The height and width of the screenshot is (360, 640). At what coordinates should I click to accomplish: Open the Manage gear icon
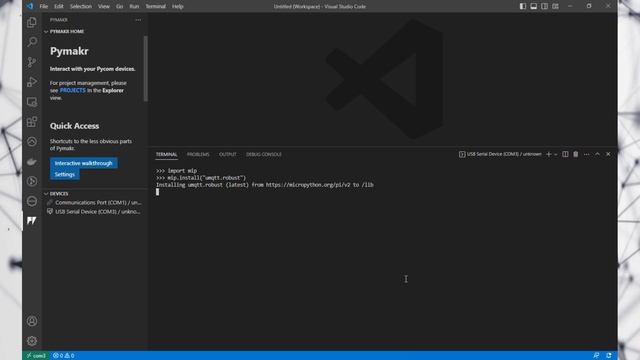click(x=32, y=341)
